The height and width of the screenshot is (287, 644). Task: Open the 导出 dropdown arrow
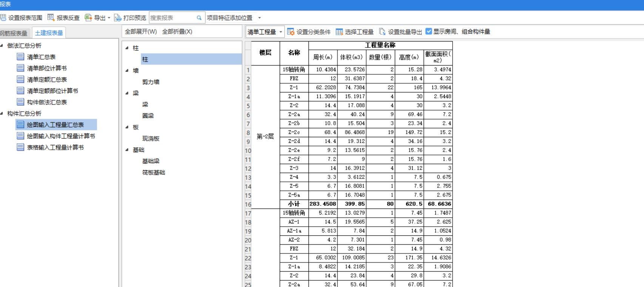[109, 18]
